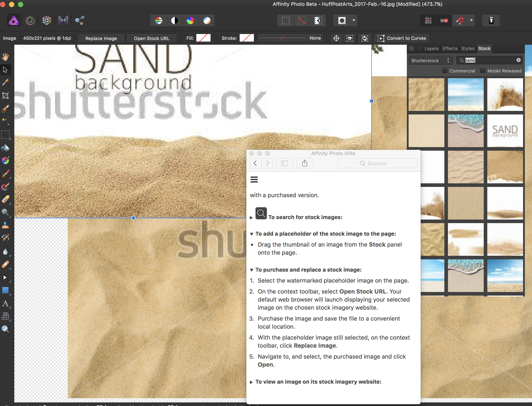The height and width of the screenshot is (406, 532).
Task: Toggle Force Pixel Alignment button
Action: (x=444, y=21)
